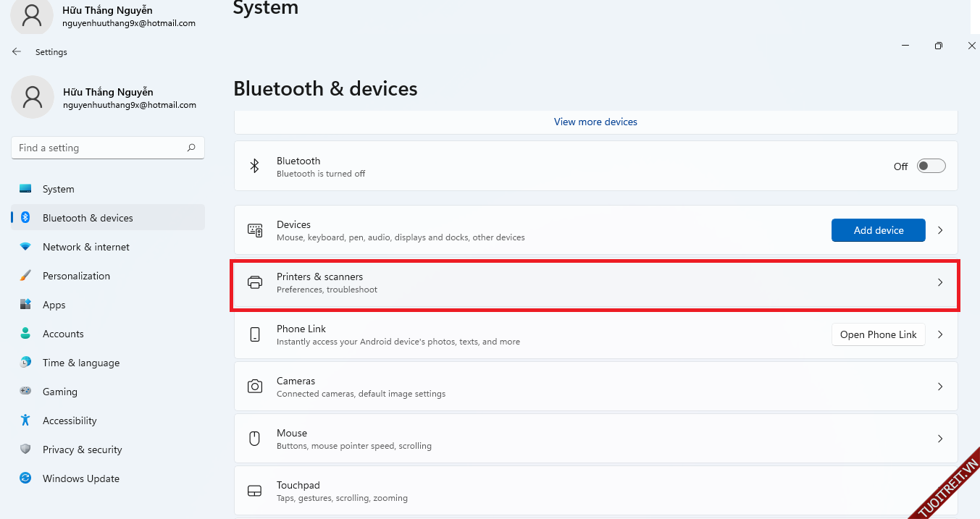The height and width of the screenshot is (519, 980).
Task: Click the Open Phone Link button
Action: tap(878, 334)
